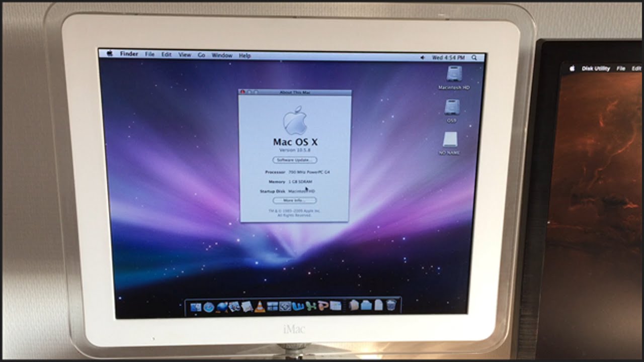Image resolution: width=644 pixels, height=362 pixels.
Task: Open the Go menu
Action: 202,54
